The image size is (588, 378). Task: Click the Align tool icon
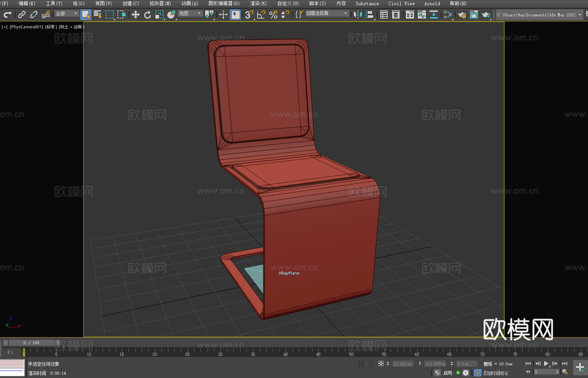370,14
